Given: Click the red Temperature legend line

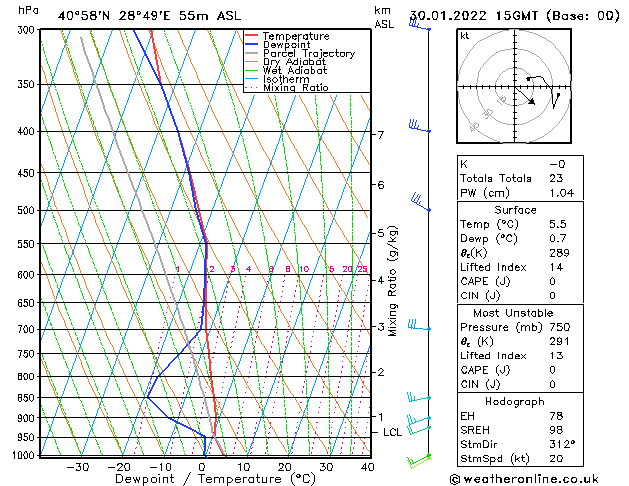Looking at the screenshot, I should pyautogui.click(x=251, y=35).
